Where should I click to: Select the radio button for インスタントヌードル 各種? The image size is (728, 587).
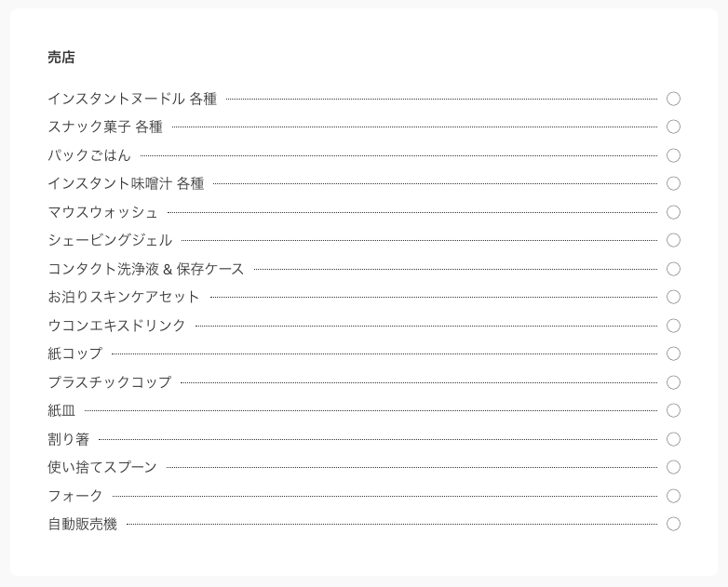[x=673, y=99]
